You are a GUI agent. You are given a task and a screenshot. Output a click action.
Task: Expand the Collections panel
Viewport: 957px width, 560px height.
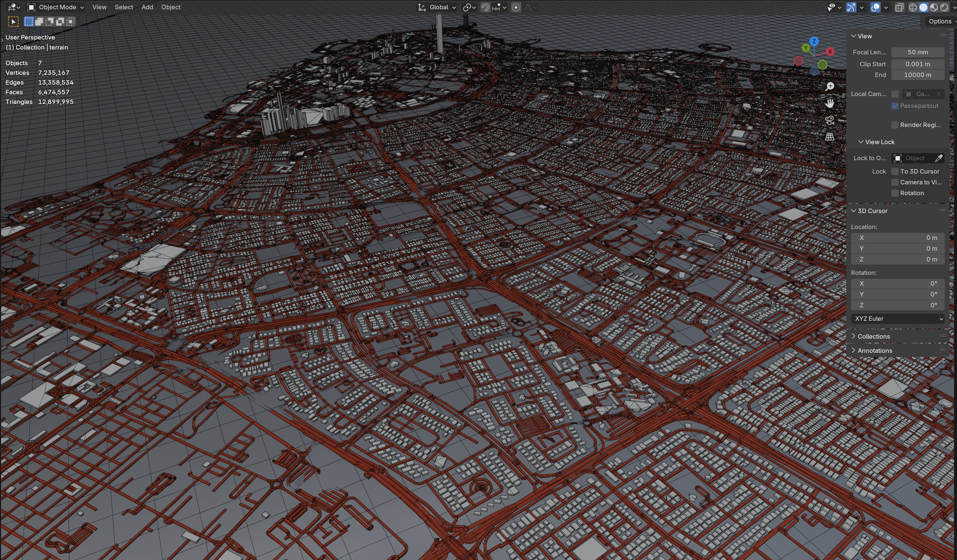click(873, 336)
